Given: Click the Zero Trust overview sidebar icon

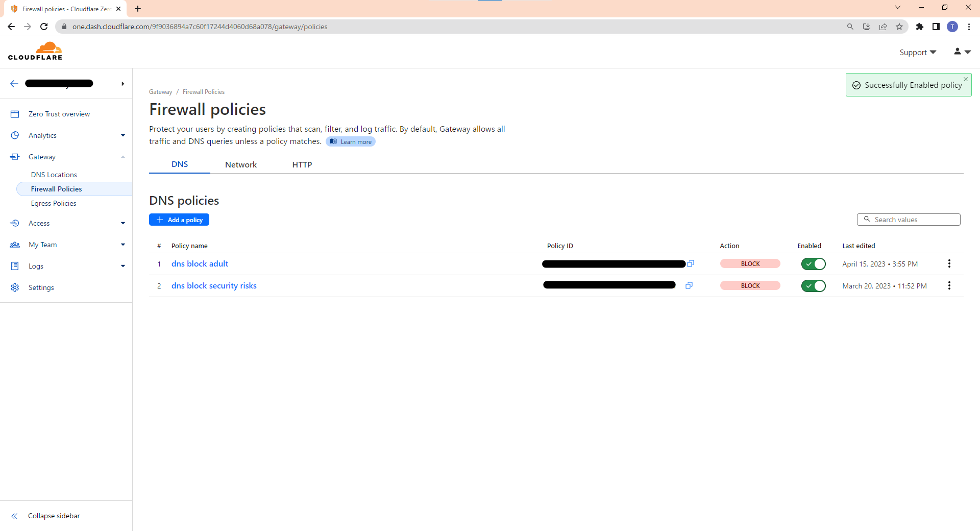Looking at the screenshot, I should pyautogui.click(x=15, y=114).
